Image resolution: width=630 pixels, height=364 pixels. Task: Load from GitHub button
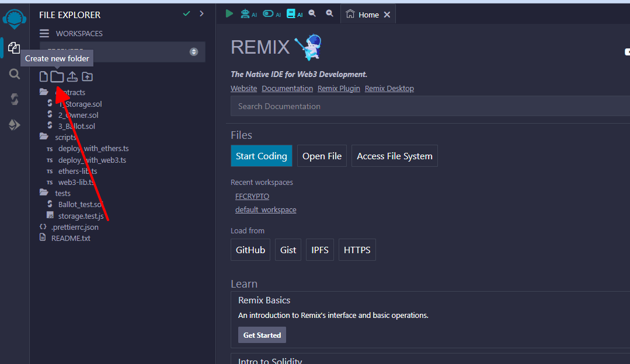click(x=250, y=250)
